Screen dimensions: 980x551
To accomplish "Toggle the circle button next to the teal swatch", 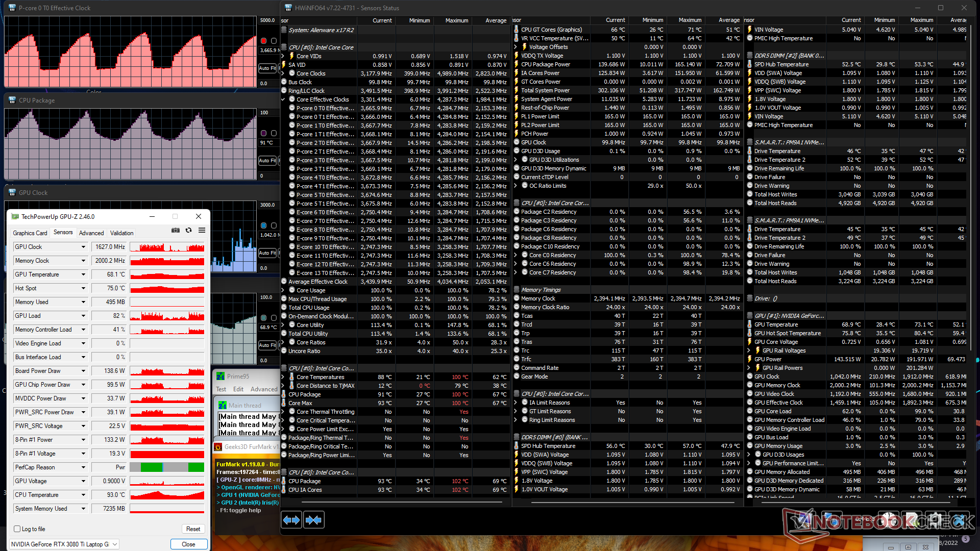I will tap(274, 318).
